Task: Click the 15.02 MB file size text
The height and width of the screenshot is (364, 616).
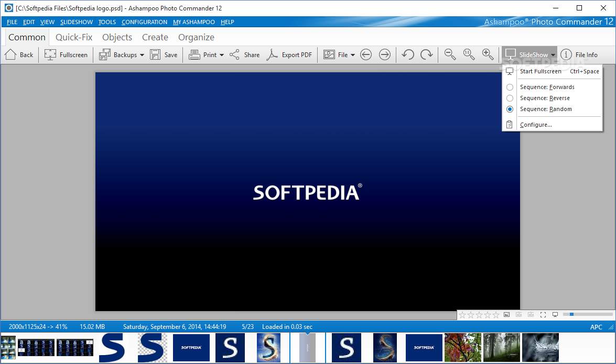Action: tap(92, 327)
